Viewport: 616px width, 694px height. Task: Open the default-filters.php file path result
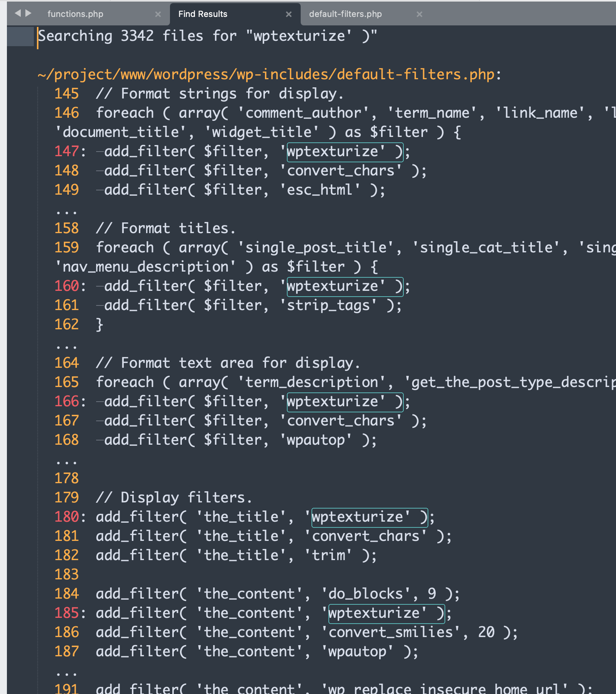(x=266, y=74)
